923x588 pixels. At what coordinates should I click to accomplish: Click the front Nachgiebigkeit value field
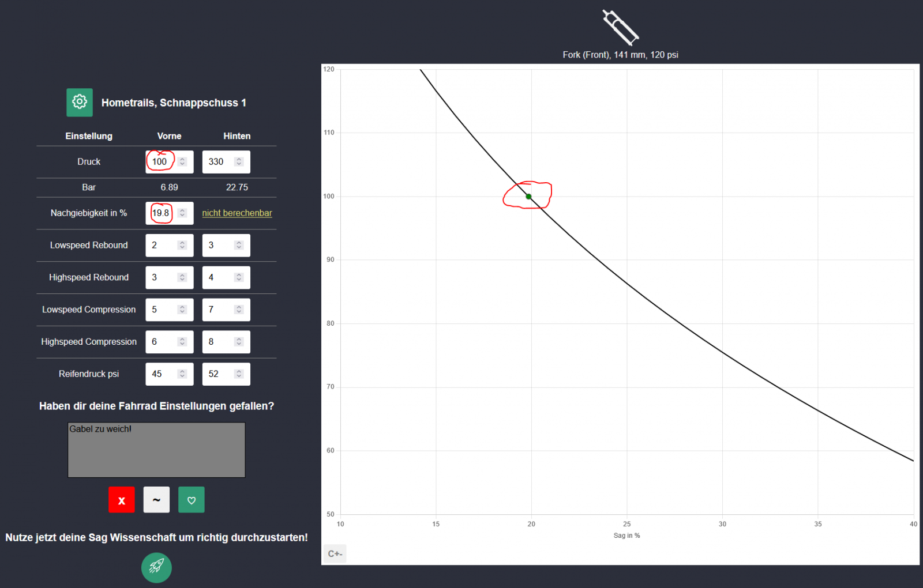click(x=162, y=213)
